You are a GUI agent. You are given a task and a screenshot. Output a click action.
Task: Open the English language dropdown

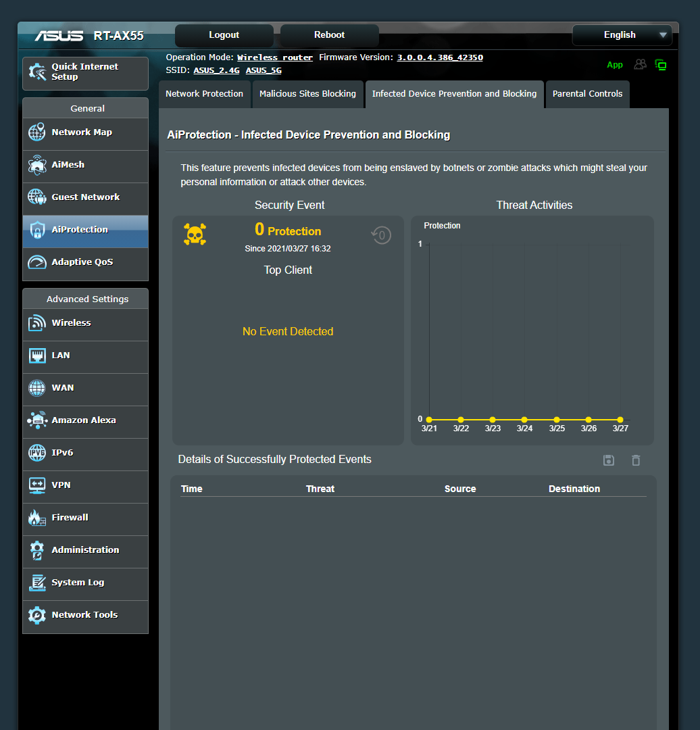click(x=622, y=35)
